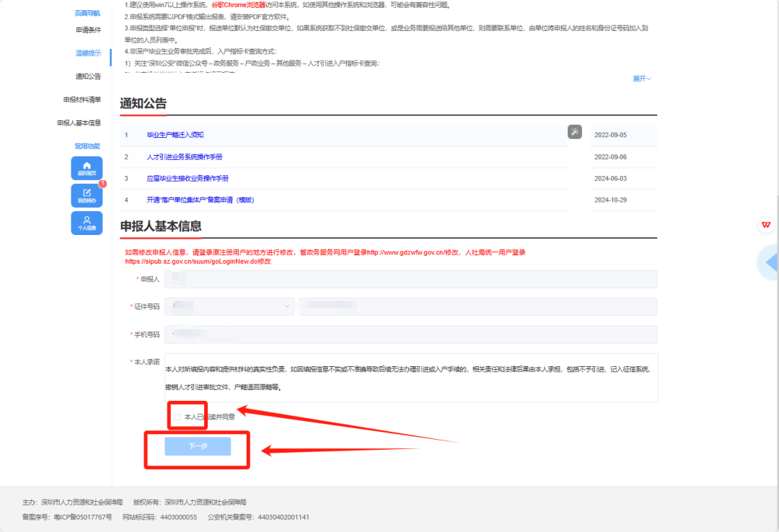The image size is (779, 532).
Task: Click date 2022-09-06 in announcements
Action: point(611,156)
